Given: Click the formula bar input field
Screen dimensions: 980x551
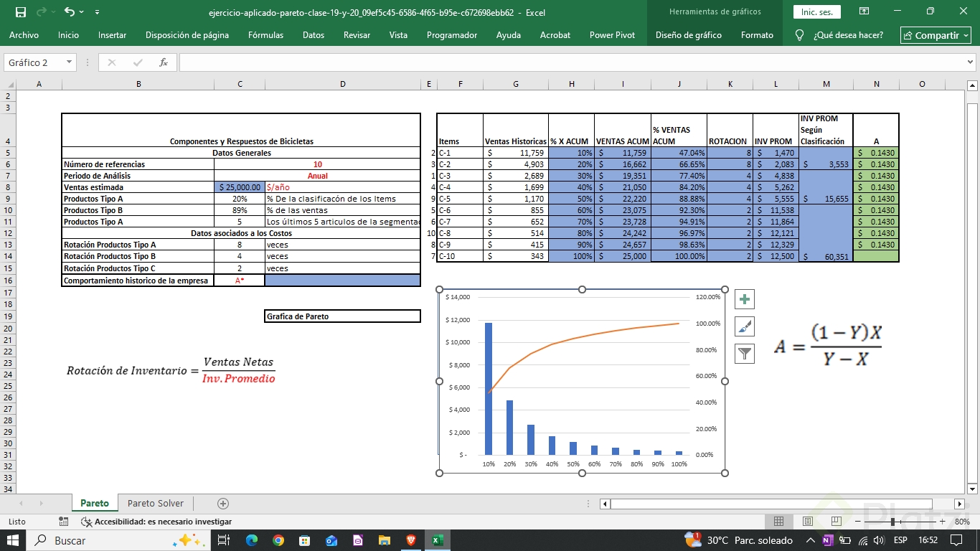Looking at the screenshot, I should click(570, 62).
